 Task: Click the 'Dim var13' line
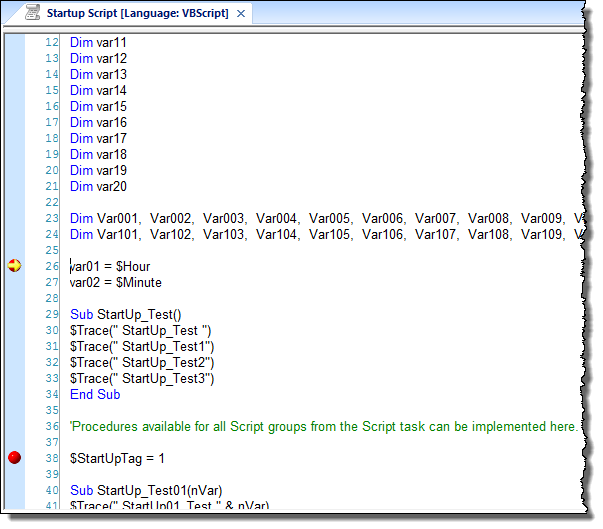point(98,74)
